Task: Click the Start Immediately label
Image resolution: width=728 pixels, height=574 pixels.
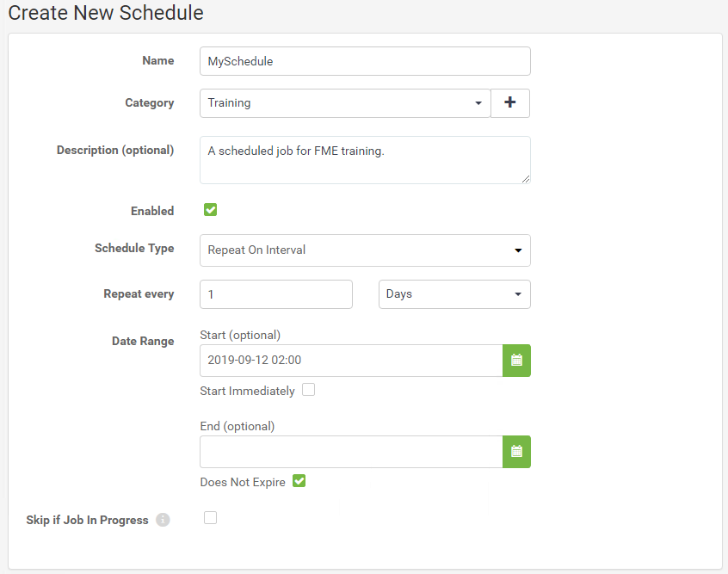Action: tap(248, 391)
